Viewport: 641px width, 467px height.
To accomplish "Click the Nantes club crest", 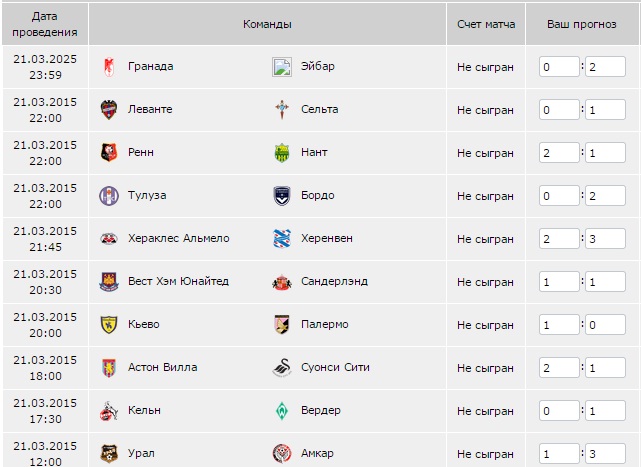I will [x=282, y=153].
